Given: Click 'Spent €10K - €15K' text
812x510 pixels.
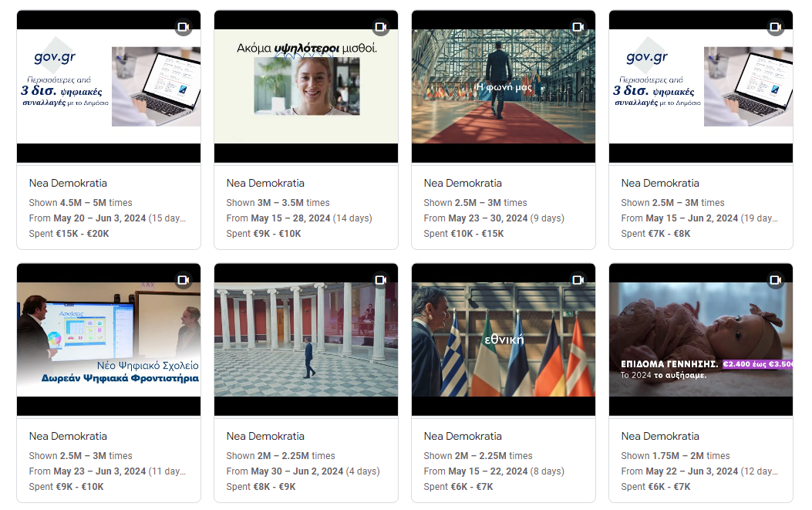Looking at the screenshot, I should pyautogui.click(x=463, y=234).
